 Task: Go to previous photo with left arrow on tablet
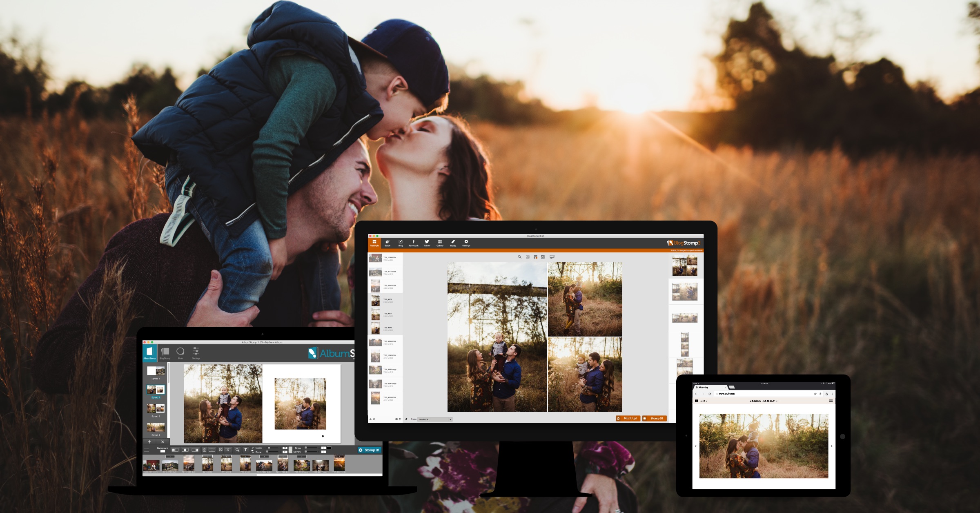696,446
